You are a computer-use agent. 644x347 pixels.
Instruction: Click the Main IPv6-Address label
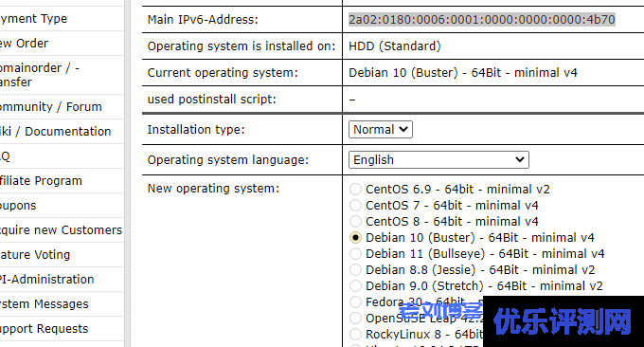coord(203,19)
